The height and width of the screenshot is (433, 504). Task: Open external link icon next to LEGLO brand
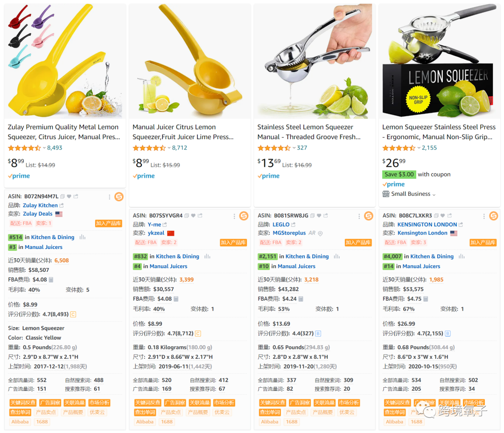click(293, 225)
